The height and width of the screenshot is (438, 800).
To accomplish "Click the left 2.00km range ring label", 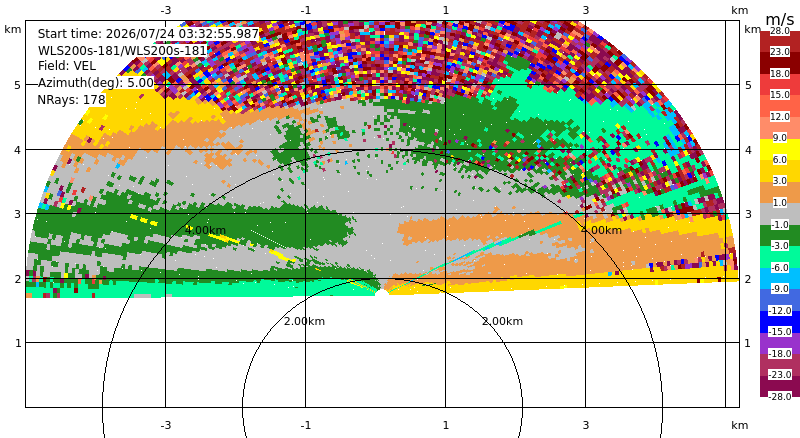I will [305, 321].
